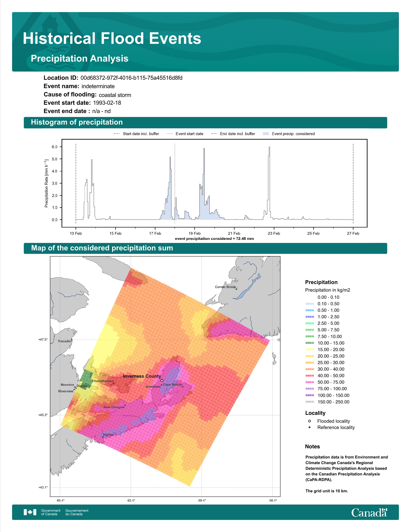
Task: Click the Tracadie label on map
Action: [64, 341]
